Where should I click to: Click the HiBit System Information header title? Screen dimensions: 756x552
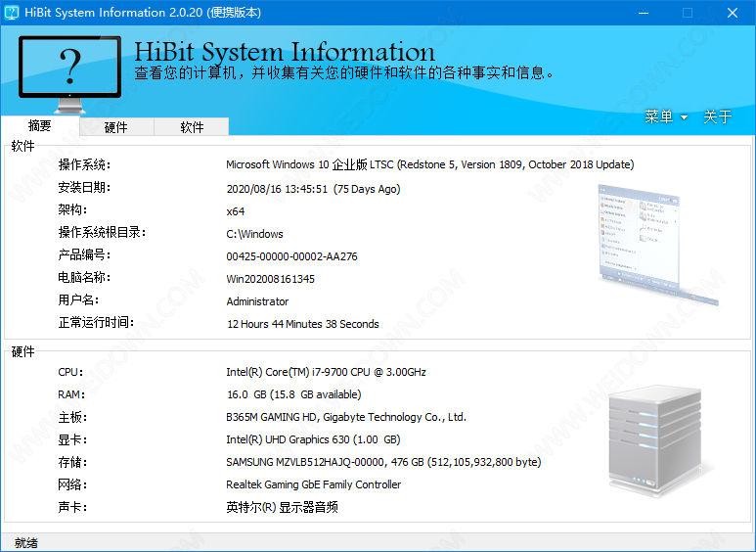tap(285, 52)
